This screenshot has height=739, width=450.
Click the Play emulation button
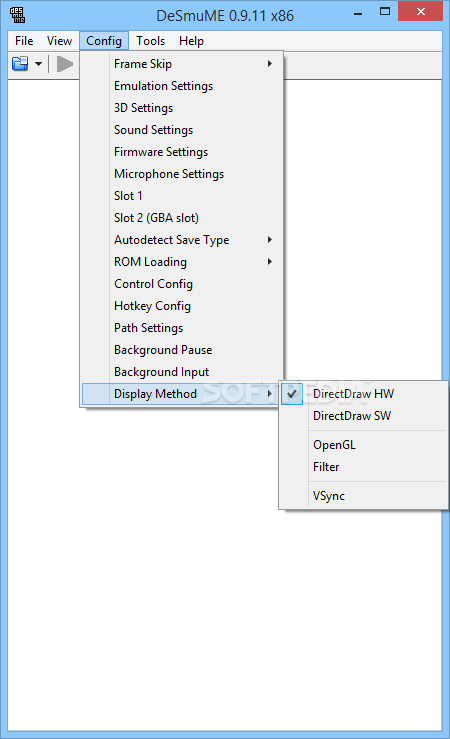tap(65, 64)
